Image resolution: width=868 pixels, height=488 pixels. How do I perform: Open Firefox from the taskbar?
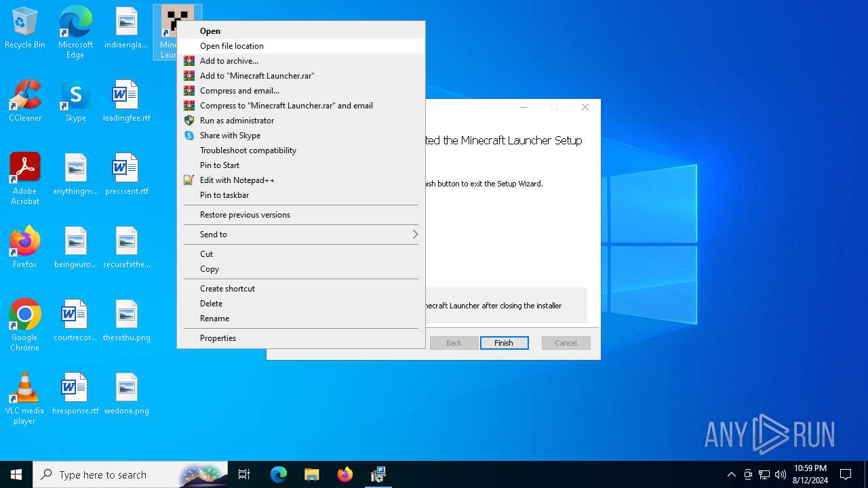pos(344,474)
